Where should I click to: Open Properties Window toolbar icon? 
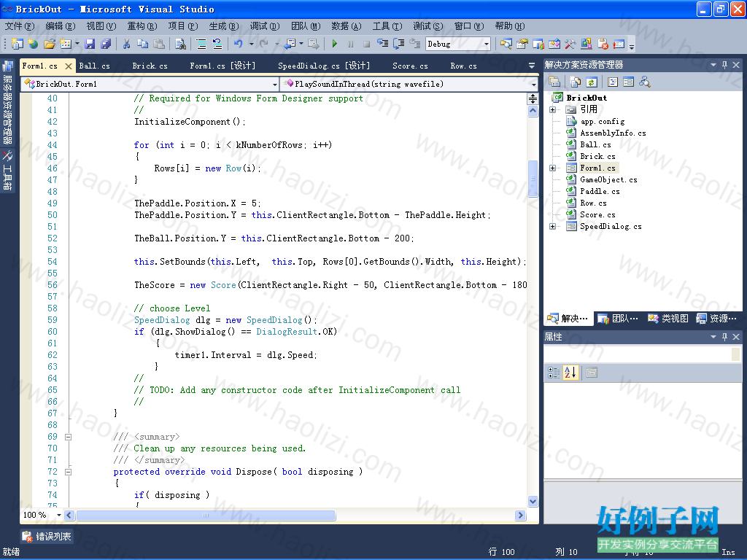(x=522, y=44)
